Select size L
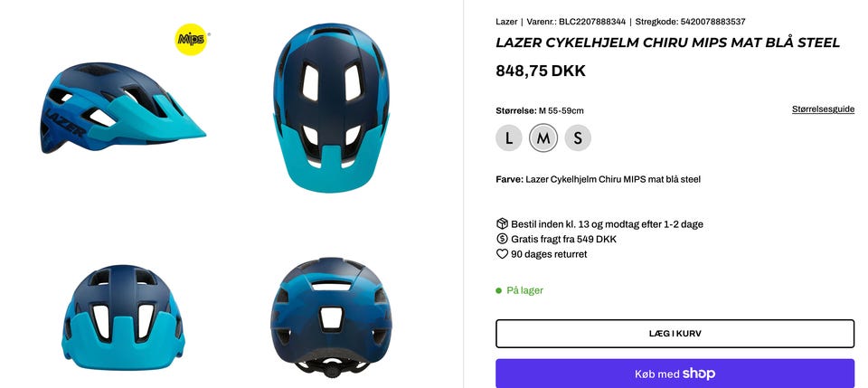The image size is (868, 388). pos(509,137)
